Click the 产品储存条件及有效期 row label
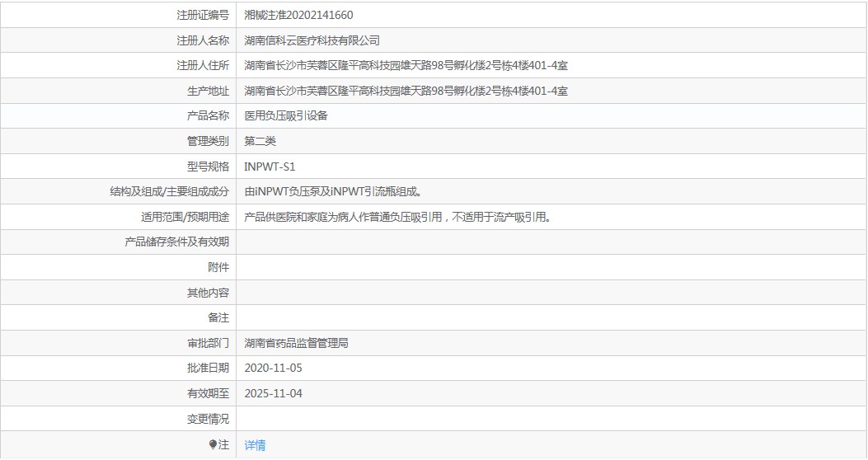 (176, 242)
